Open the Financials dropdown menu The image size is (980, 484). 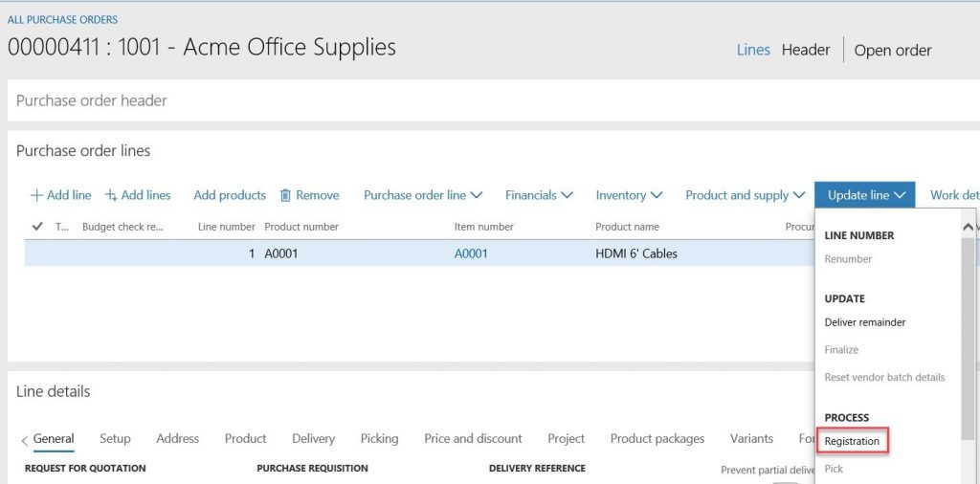(x=539, y=195)
